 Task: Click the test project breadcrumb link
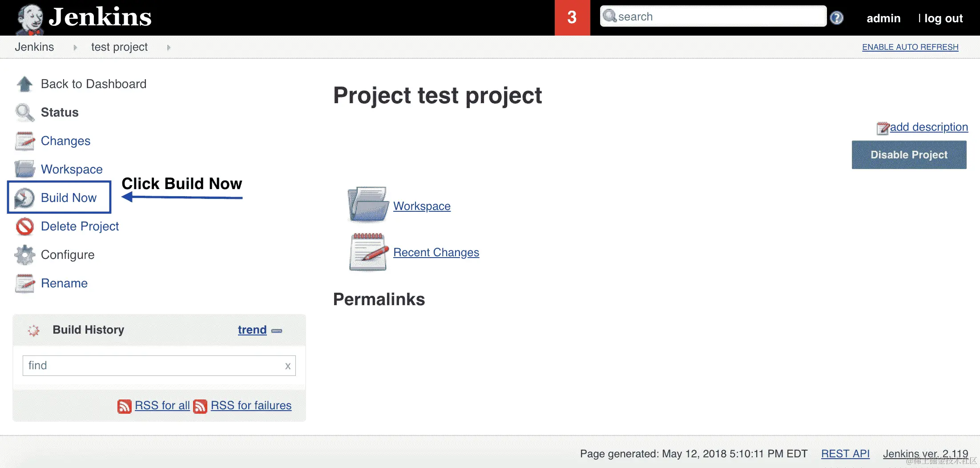[119, 47]
